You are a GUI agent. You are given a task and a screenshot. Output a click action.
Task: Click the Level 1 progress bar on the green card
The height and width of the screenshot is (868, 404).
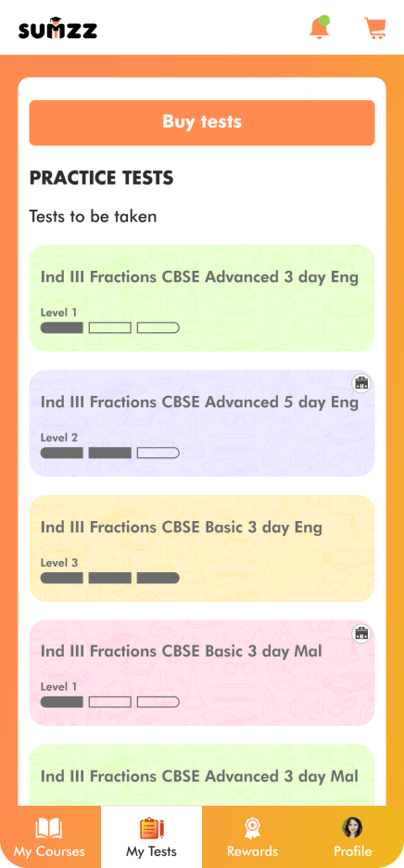[110, 327]
